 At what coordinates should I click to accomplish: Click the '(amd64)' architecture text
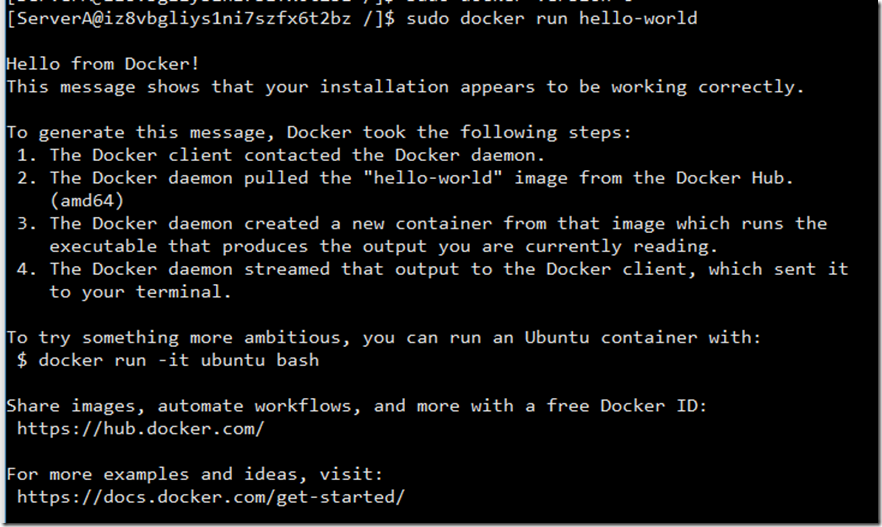click(87, 201)
